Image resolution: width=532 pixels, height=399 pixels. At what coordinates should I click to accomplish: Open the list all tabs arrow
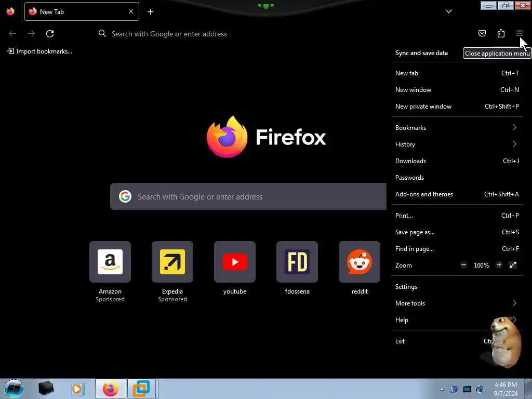pos(448,11)
